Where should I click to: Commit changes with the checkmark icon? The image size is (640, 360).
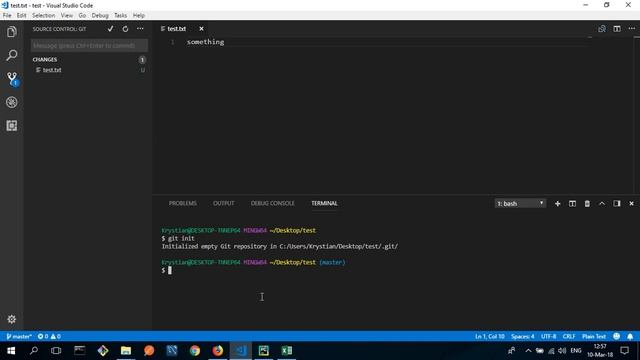[110, 29]
